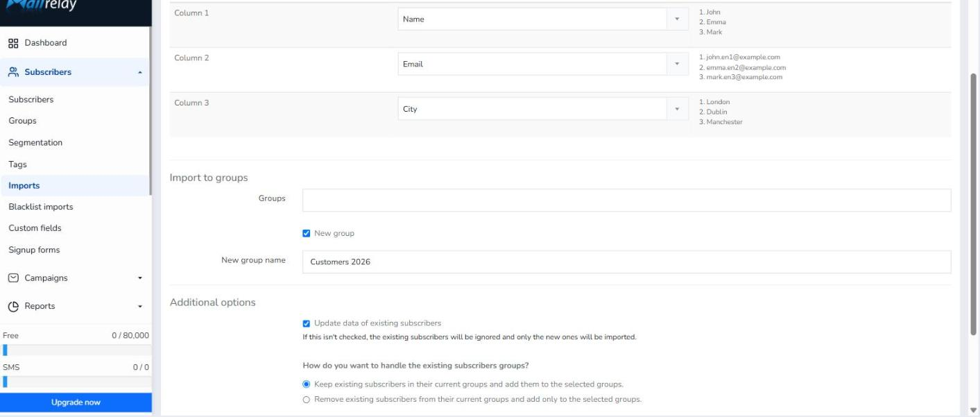
Task: Click sample value 'London'
Action: click(718, 102)
